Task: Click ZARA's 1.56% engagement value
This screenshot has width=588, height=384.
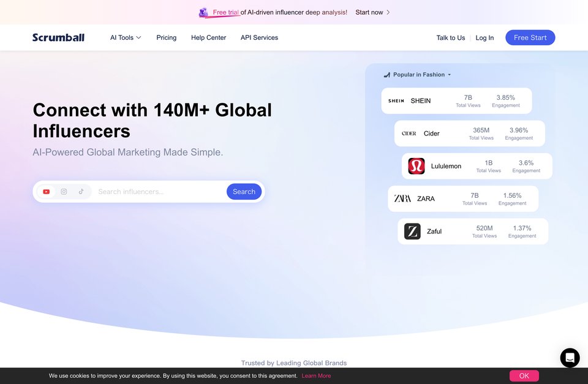Action: coord(512,195)
